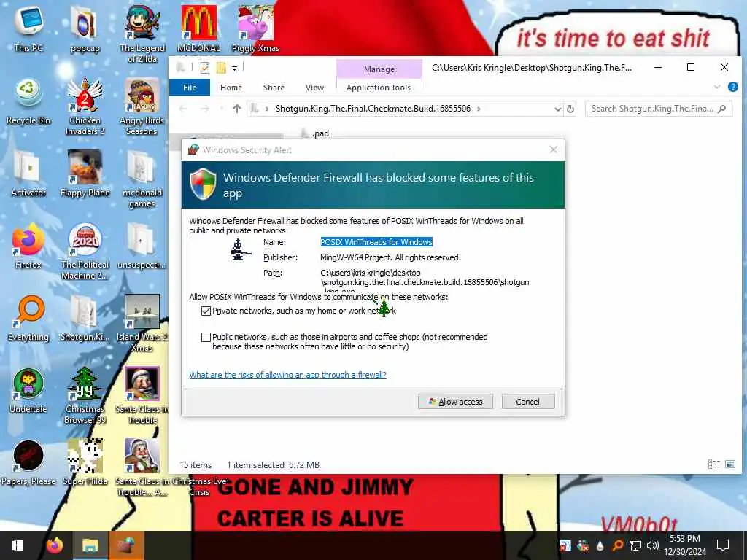Open the notification center icon
This screenshot has height=560, width=747.
pos(723,545)
